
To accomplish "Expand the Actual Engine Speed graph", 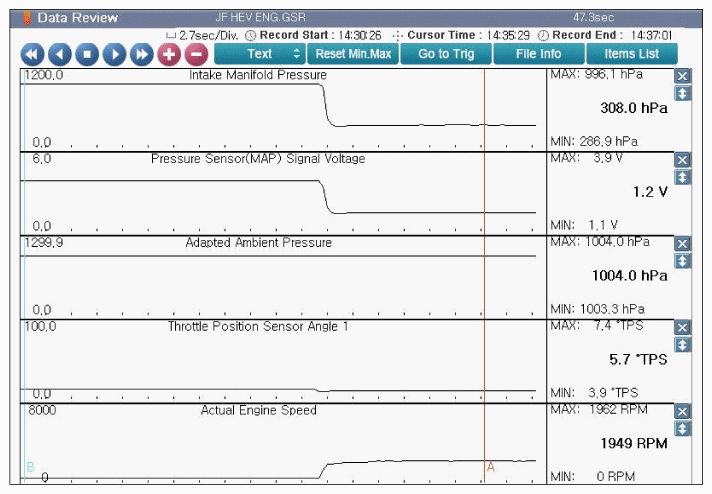I will click(683, 428).
